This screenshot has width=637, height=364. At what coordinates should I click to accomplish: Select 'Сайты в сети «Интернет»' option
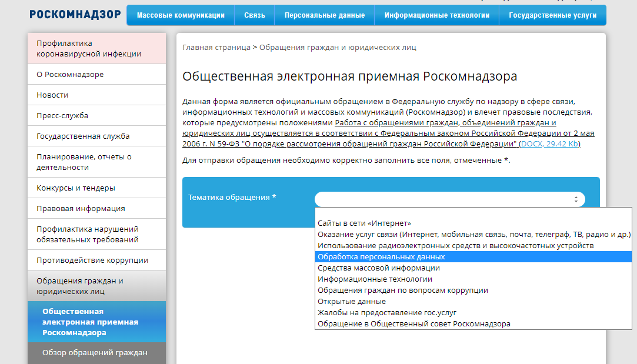coord(364,223)
